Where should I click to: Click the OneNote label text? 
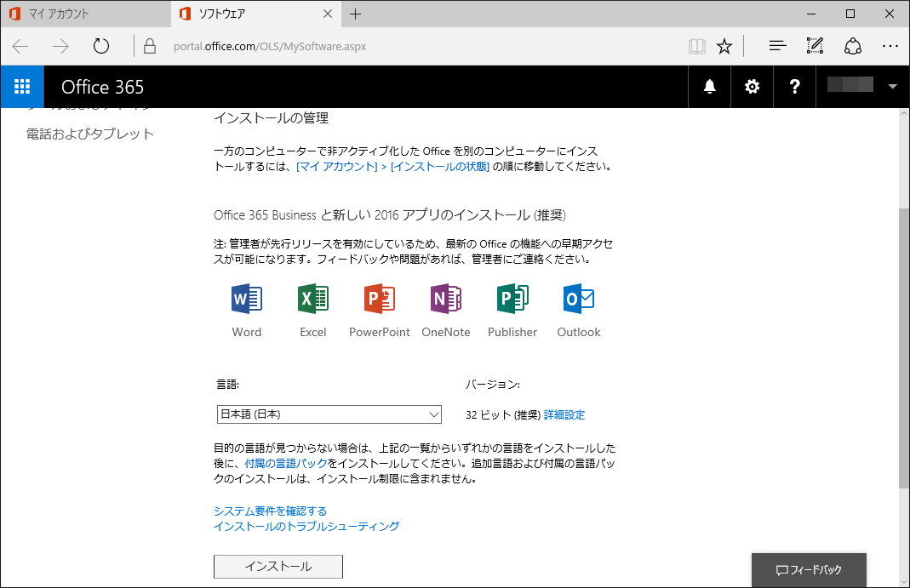pyautogui.click(x=446, y=332)
